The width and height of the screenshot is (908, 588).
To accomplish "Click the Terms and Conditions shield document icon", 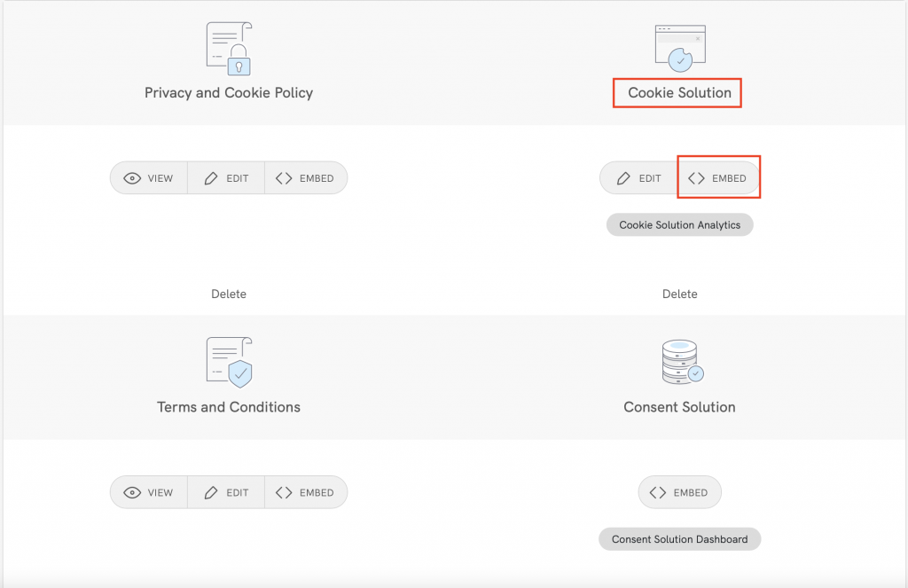I will point(228,360).
